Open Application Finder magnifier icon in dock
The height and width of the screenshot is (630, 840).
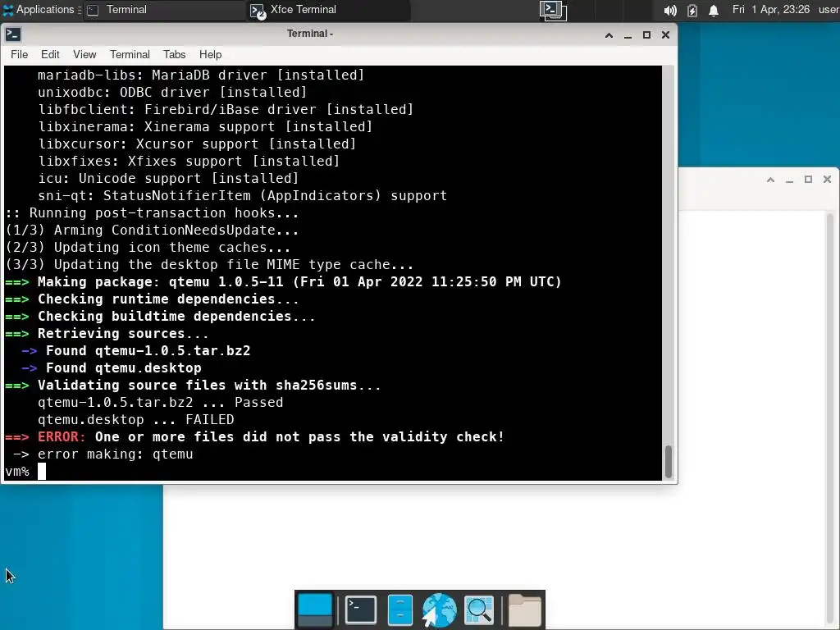pyautogui.click(x=479, y=609)
